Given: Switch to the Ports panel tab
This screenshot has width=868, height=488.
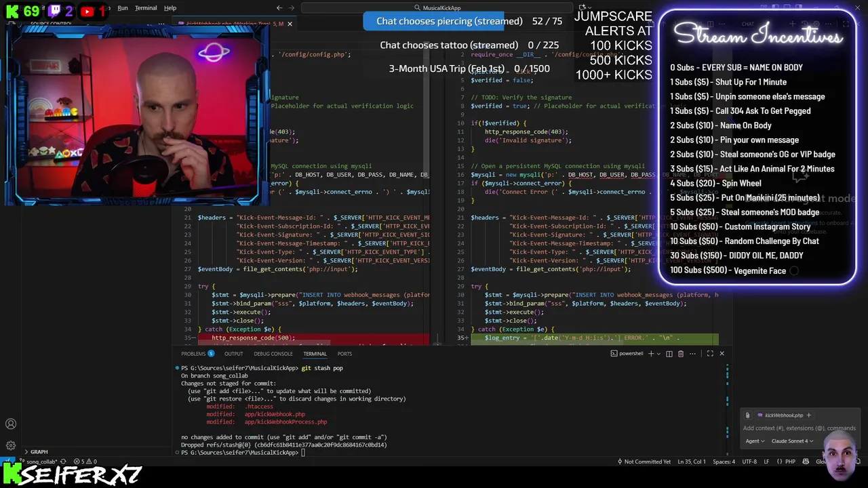Looking at the screenshot, I should click(x=344, y=354).
